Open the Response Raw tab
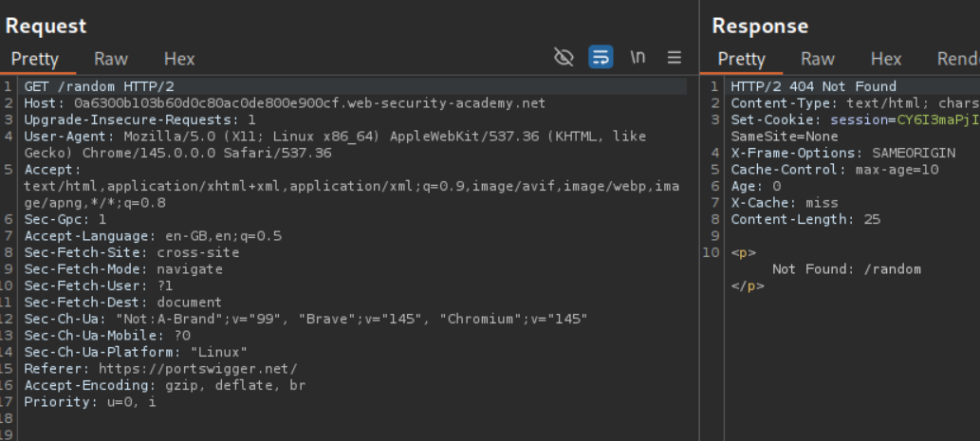 (817, 59)
